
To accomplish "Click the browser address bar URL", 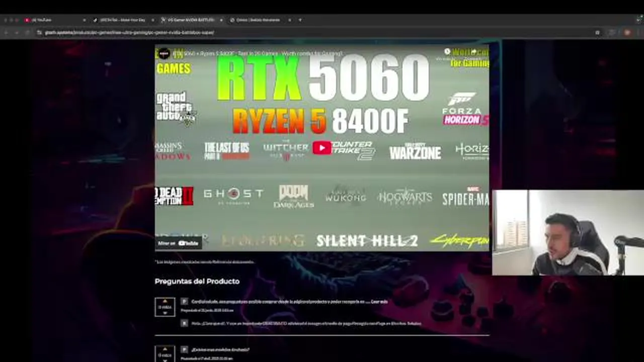I will (129, 32).
